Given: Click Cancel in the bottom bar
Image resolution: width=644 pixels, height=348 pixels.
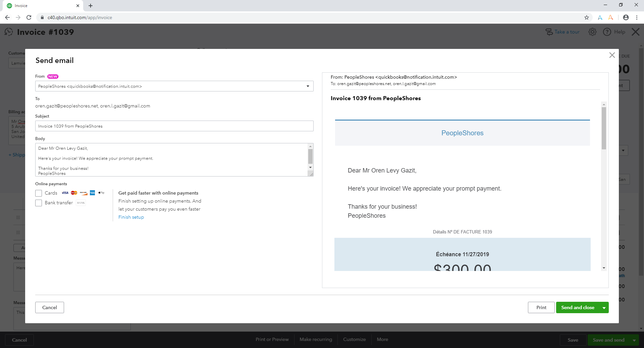Looking at the screenshot, I should click(19, 340).
